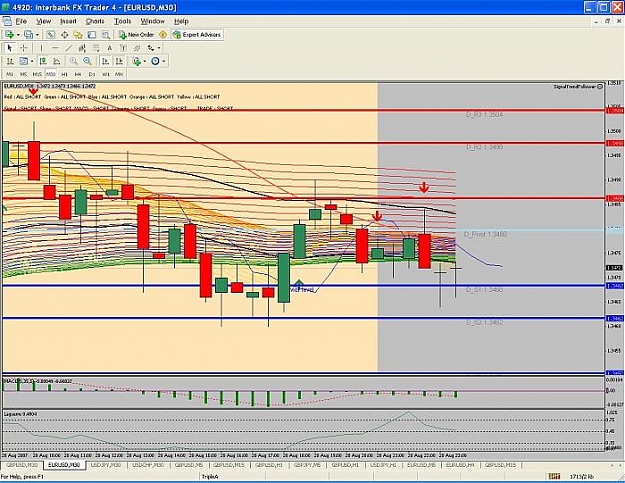Click the New Order button

136,35
